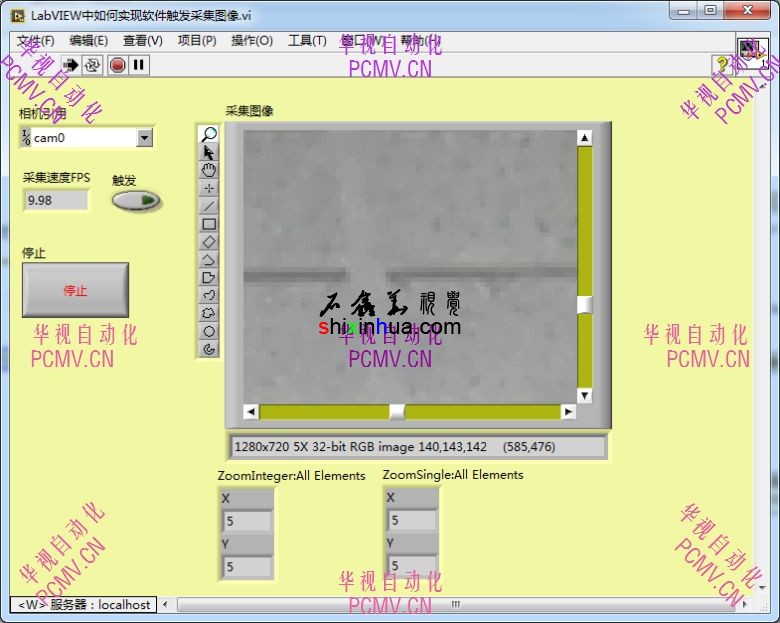Viewport: 780px width, 623px height.
Task: Open the 帮助(H) menu
Action: tap(419, 41)
